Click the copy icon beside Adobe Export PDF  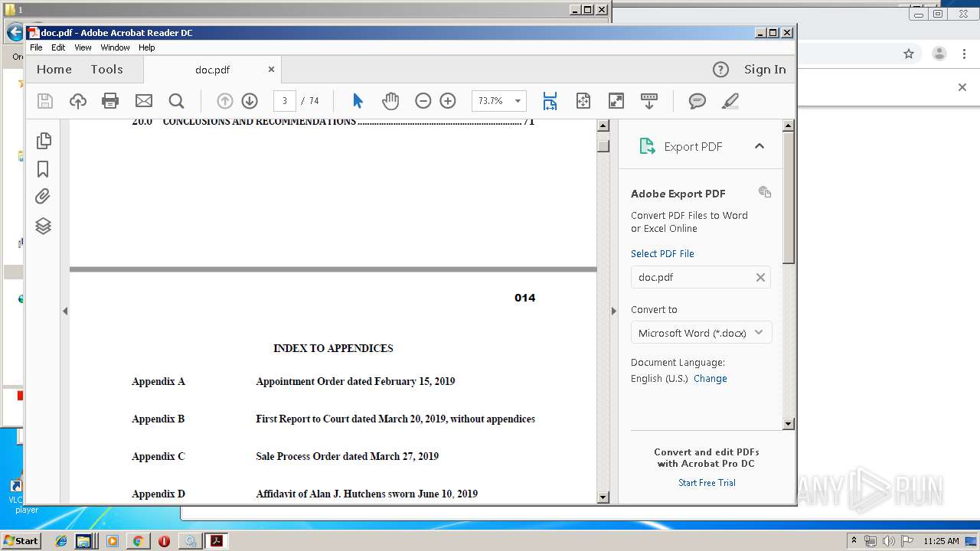tap(765, 192)
